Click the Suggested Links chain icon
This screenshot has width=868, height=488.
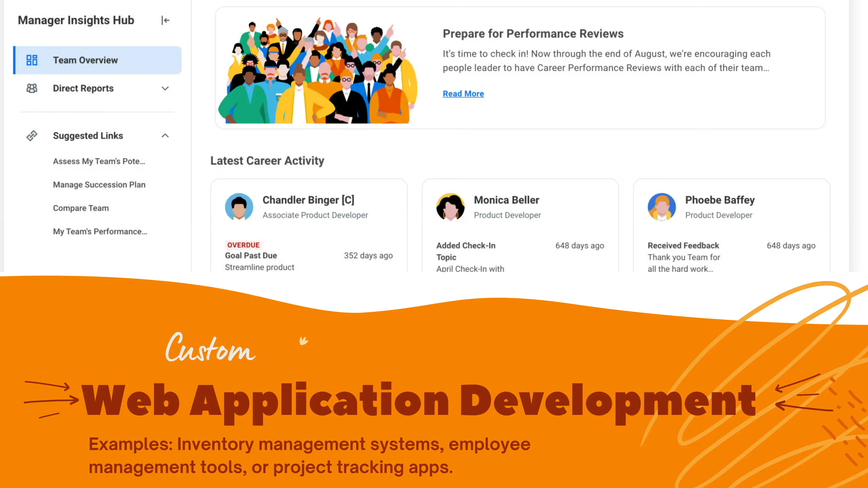[32, 136]
